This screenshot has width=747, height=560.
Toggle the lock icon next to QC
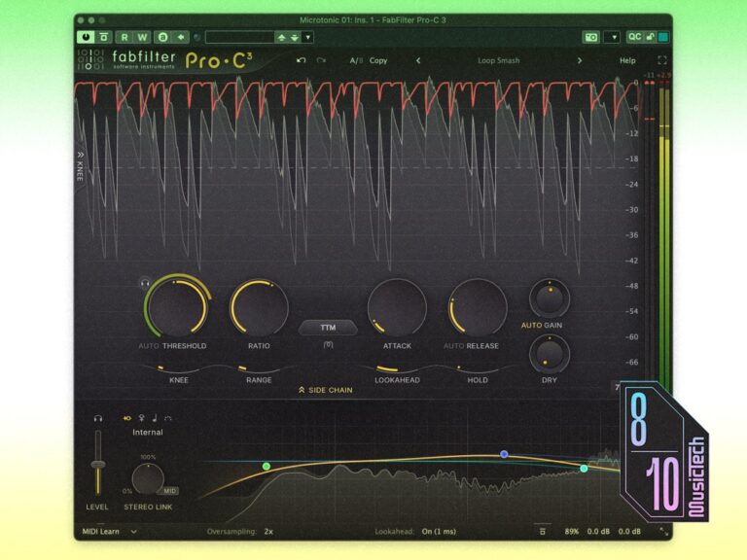[x=650, y=37]
